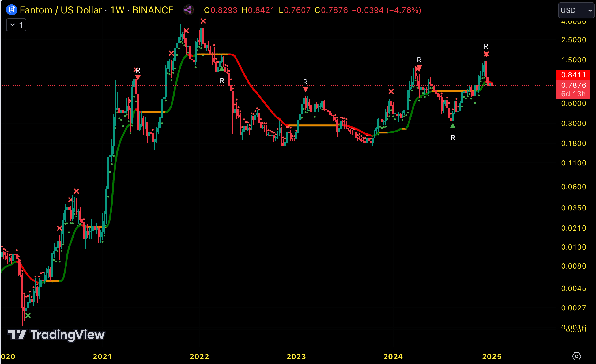Click the 0.0600 price scale label
Screen dimensions: 596x364
pos(574,187)
